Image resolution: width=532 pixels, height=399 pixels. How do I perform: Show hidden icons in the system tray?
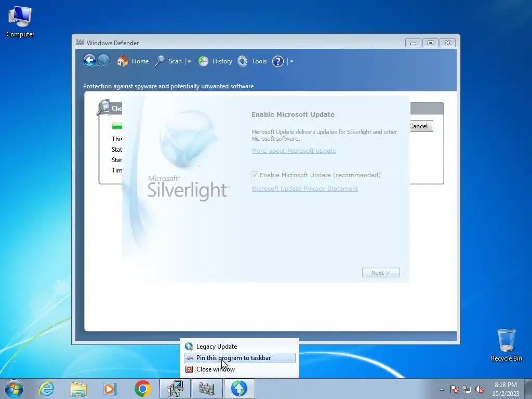442,389
